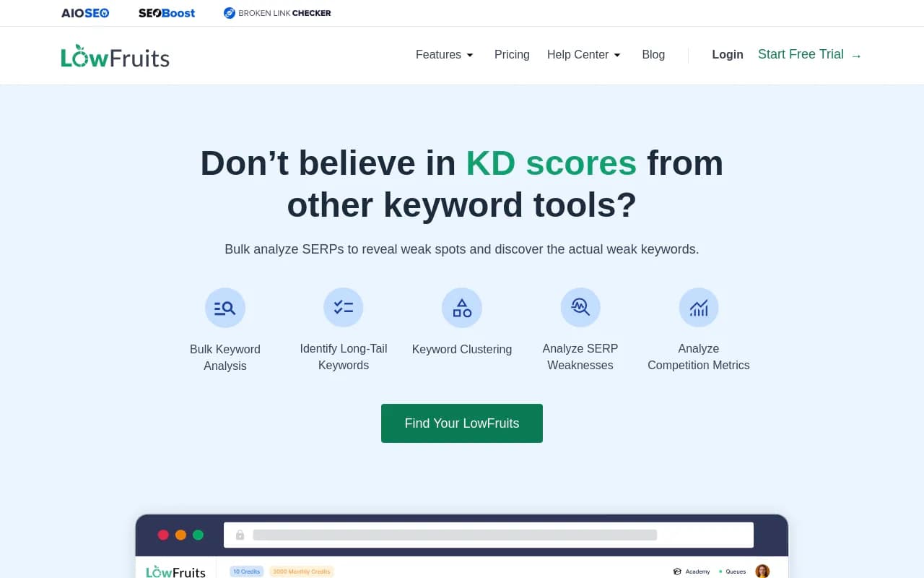This screenshot has width=924, height=578.
Task: Select the Keyword Clustering shapes icon
Action: 462,307
